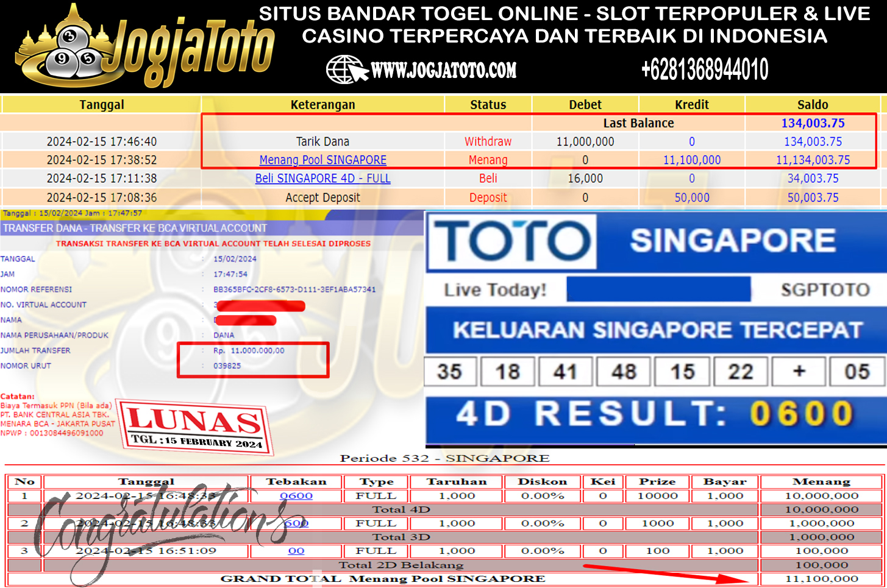Select the phone number +6281368944010

point(705,69)
